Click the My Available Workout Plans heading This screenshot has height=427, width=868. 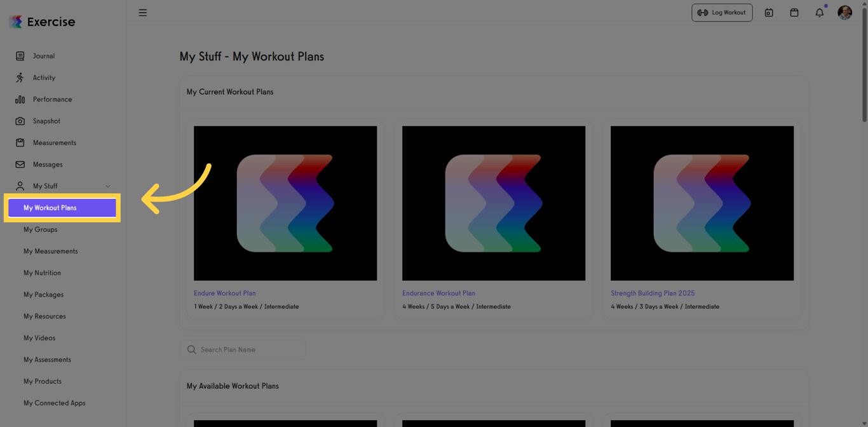[x=233, y=386]
